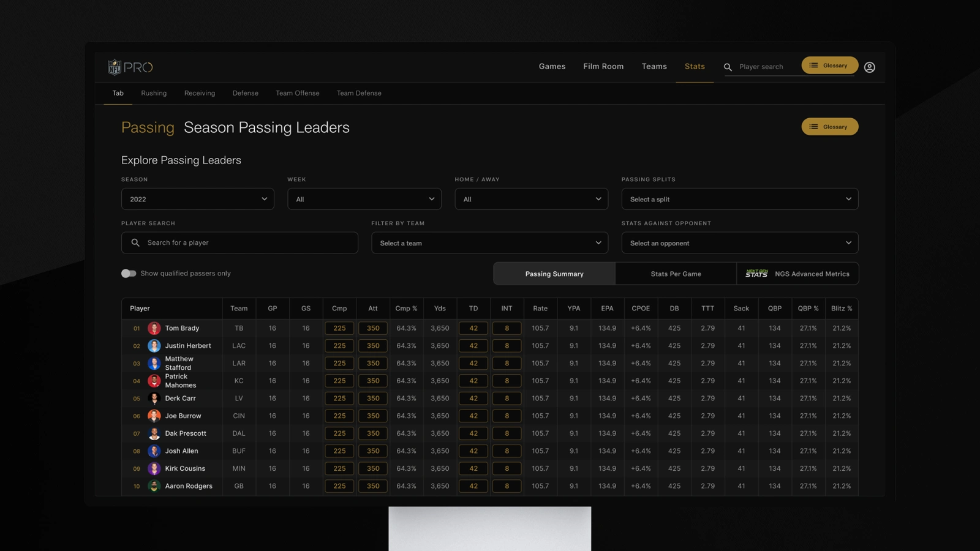This screenshot has width=980, height=551.
Task: Switch to the Defense tab
Action: click(246, 93)
